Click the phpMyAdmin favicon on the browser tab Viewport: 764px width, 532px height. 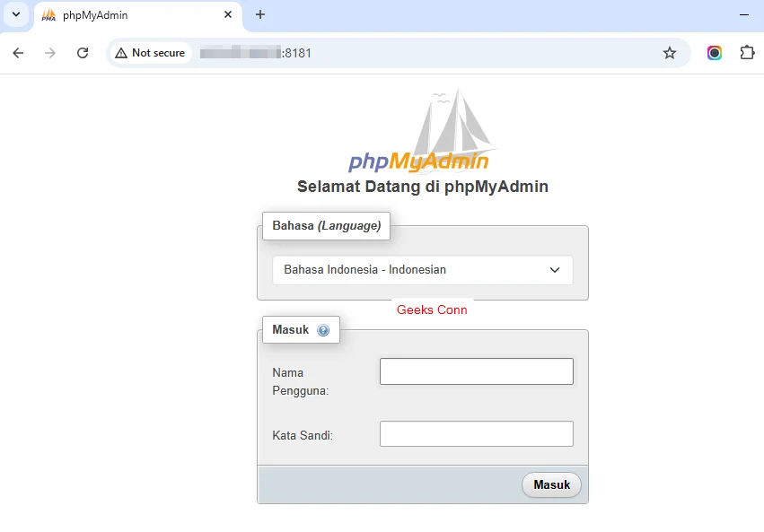(48, 15)
